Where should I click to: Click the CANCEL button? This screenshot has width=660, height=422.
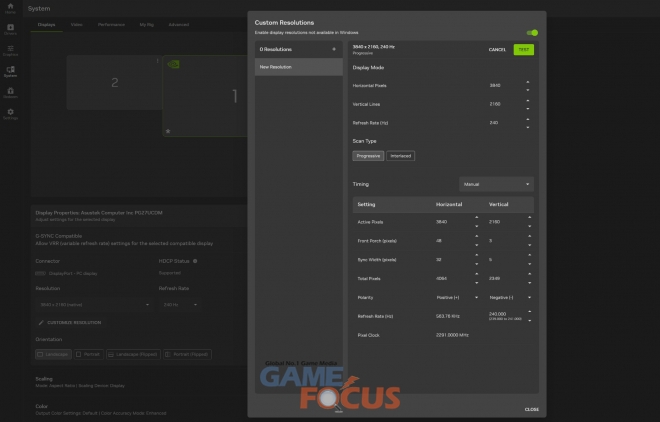[x=497, y=49]
